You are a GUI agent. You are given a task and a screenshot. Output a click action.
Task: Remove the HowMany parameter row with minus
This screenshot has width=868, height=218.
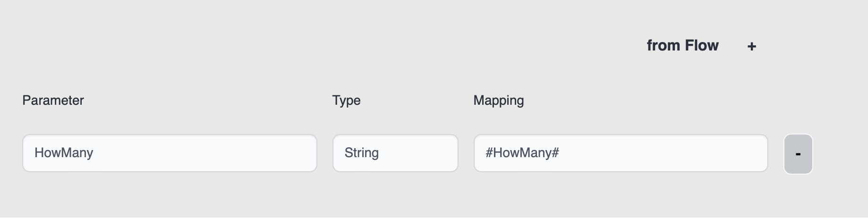pos(798,154)
